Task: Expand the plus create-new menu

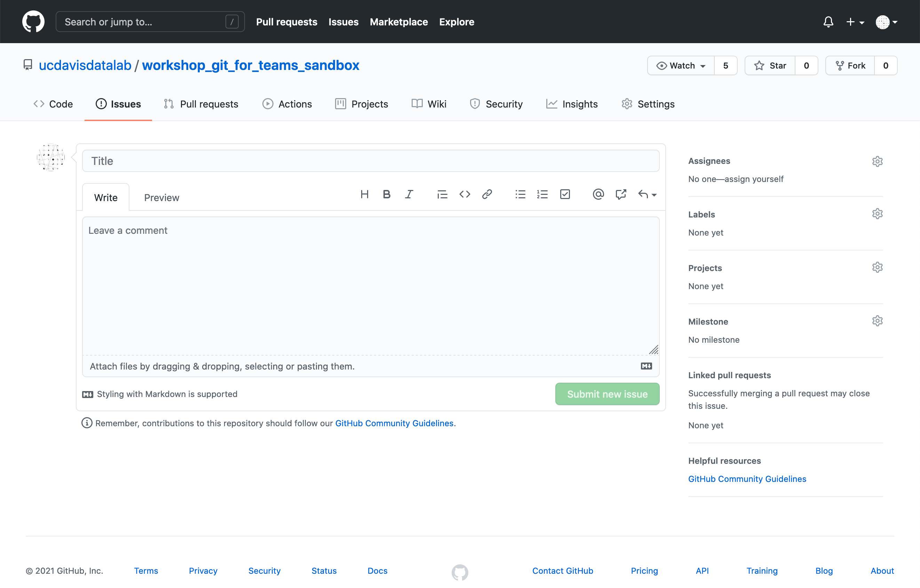Action: tap(855, 22)
